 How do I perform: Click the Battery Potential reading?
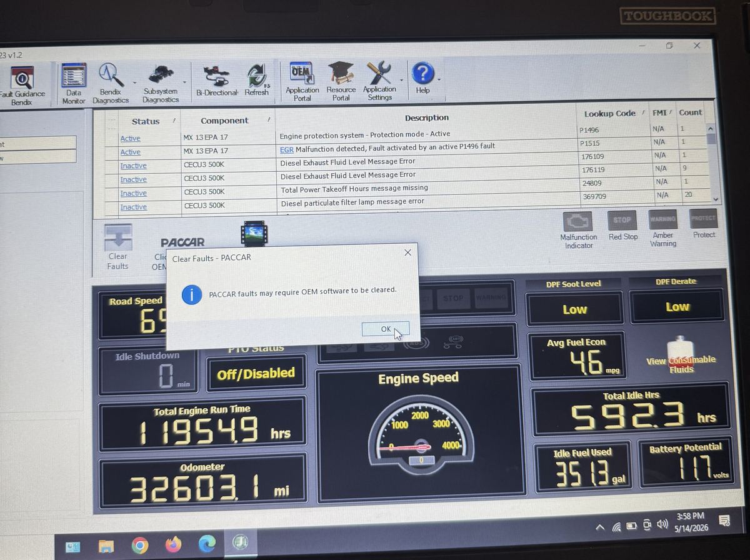click(694, 469)
